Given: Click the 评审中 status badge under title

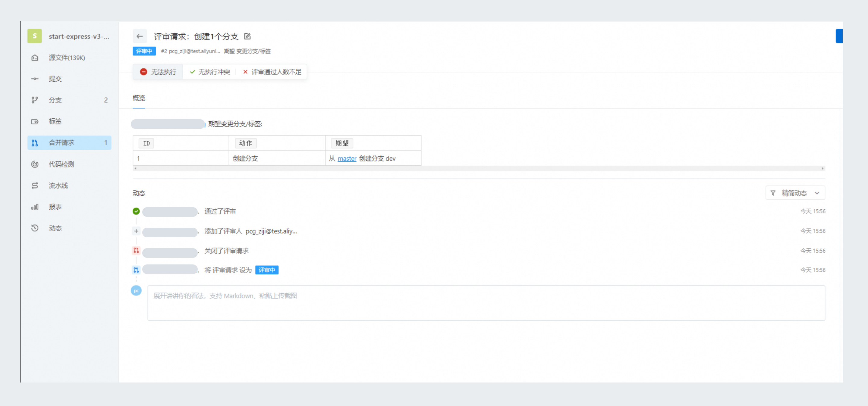Looking at the screenshot, I should point(144,51).
